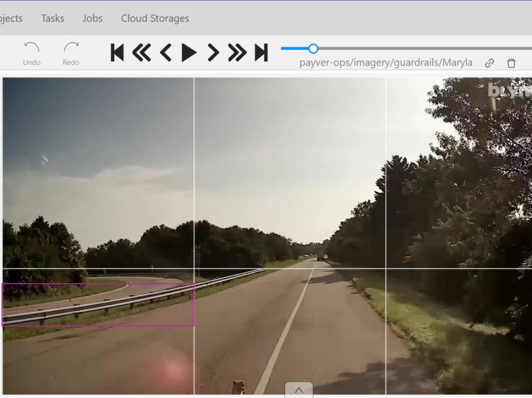532x398 pixels.
Task: Step to next frame
Action: 213,53
